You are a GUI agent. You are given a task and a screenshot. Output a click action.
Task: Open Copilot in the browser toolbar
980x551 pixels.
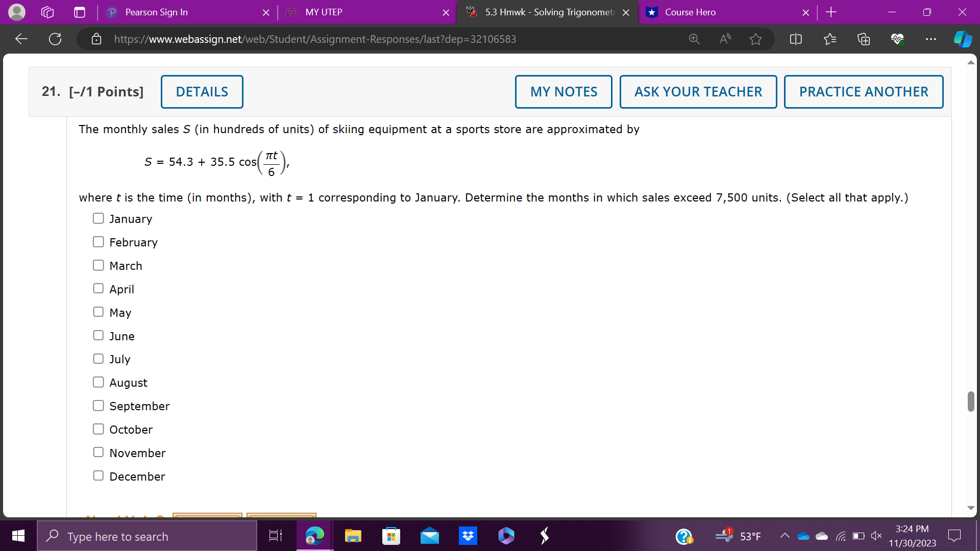[x=962, y=39]
